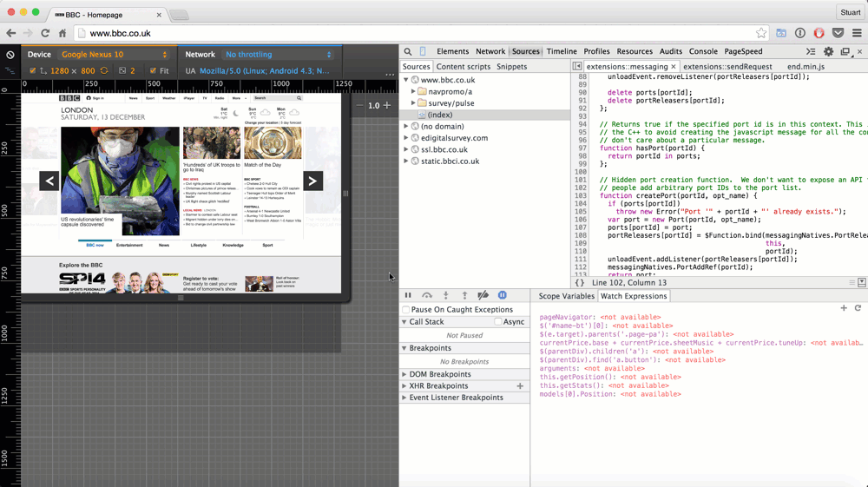Click the BBC now link on page

coord(95,245)
